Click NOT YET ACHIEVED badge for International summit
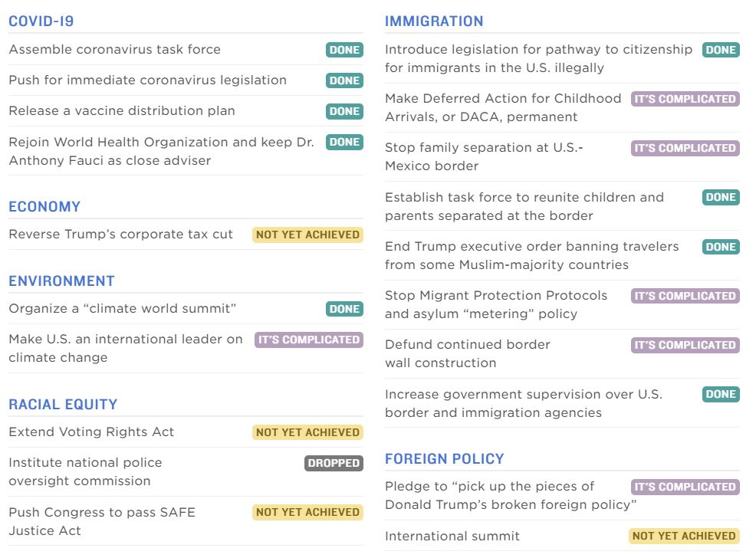 point(684,536)
